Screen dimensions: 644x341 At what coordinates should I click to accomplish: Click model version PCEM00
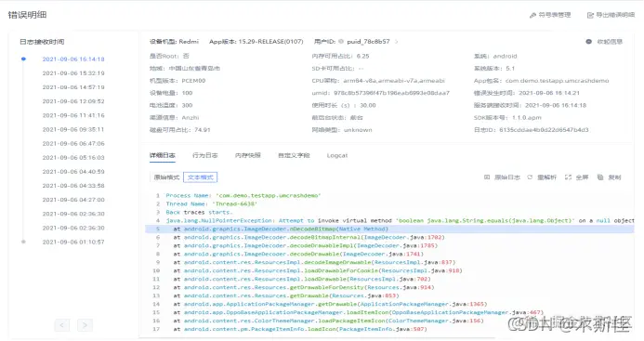click(193, 81)
